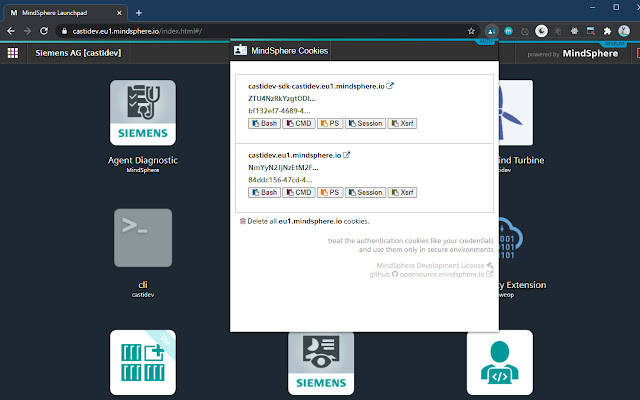Copy Xsrf for castidev-sdk cookie
Image resolution: width=640 pixels, height=400 pixels.
[x=402, y=123]
